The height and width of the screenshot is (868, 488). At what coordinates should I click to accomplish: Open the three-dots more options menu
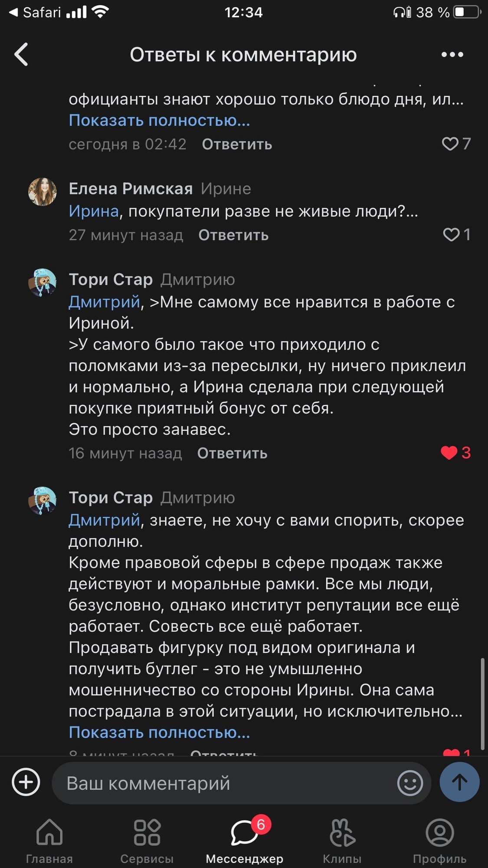pos(452,55)
